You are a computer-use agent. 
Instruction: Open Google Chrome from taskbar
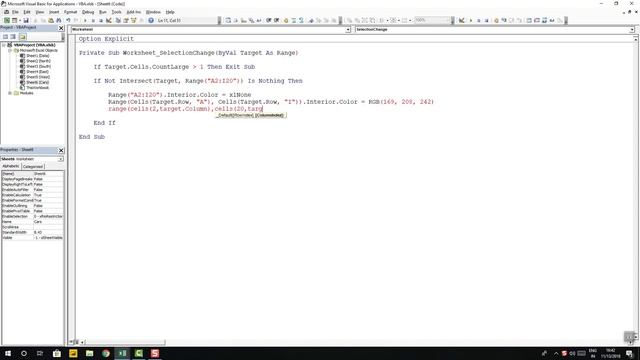click(106, 353)
